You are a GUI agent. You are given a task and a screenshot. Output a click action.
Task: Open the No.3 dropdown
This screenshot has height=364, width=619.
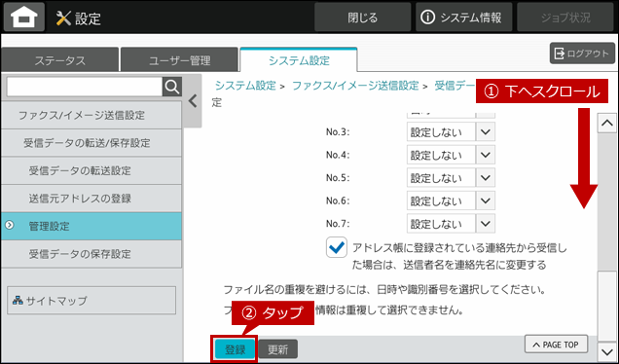[451, 131]
